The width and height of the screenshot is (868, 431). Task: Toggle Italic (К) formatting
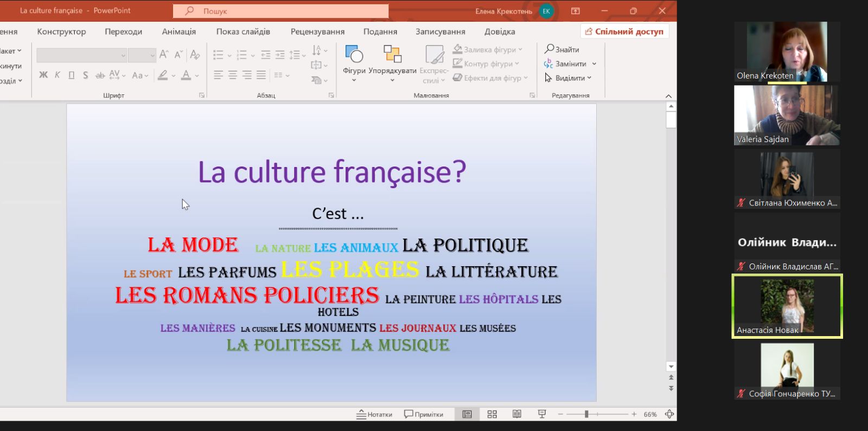(58, 75)
